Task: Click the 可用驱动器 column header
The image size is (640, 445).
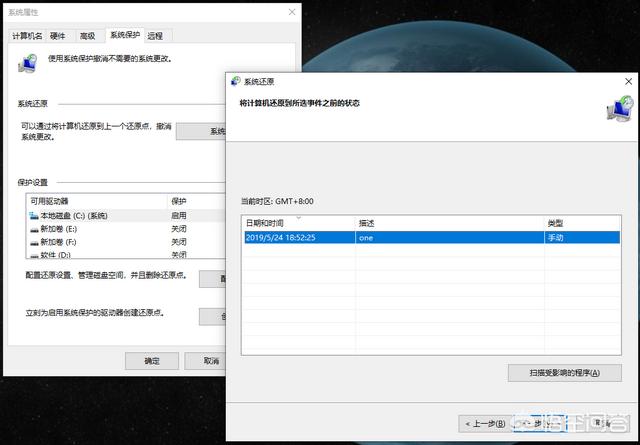Action: pyautogui.click(x=95, y=201)
